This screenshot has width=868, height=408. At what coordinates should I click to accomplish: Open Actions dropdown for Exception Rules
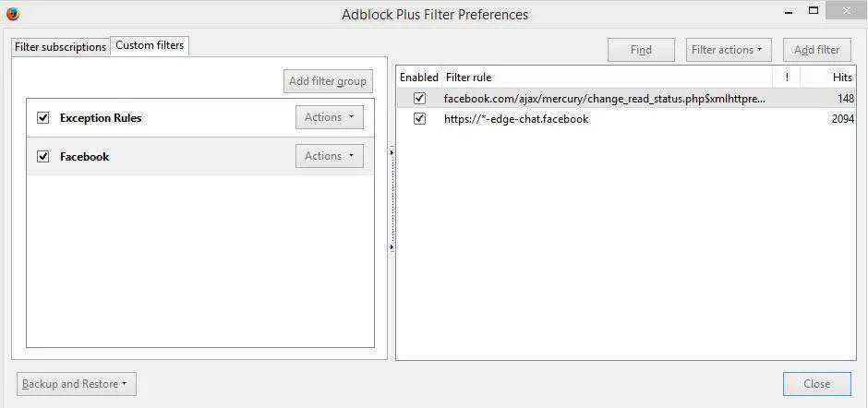tap(330, 117)
